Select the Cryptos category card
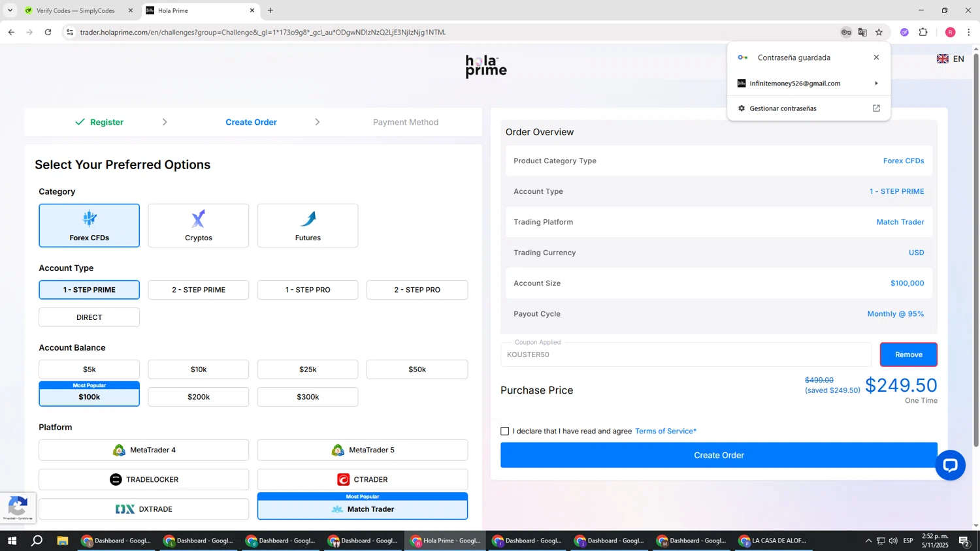Viewport: 980px width, 551px height. [199, 225]
